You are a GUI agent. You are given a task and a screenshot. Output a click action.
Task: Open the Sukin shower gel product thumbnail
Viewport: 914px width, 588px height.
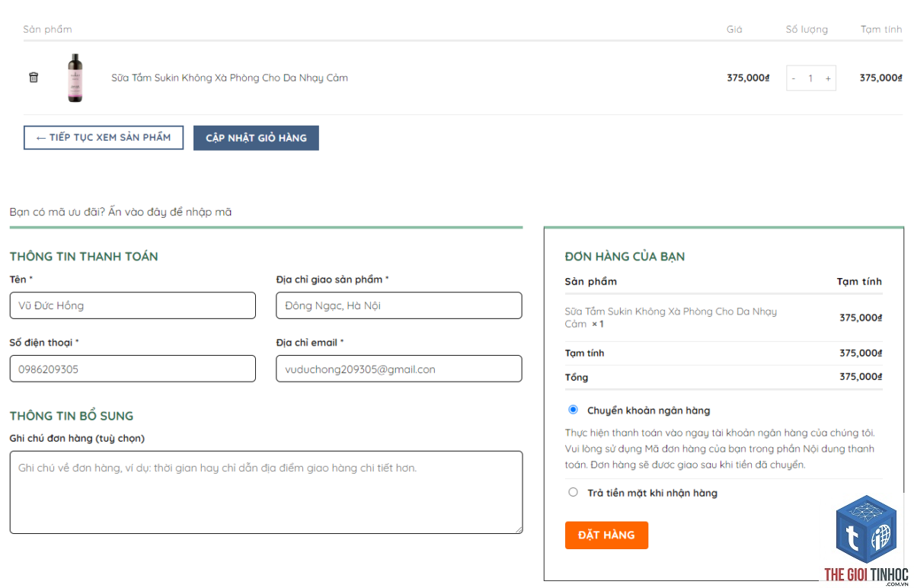[75, 78]
